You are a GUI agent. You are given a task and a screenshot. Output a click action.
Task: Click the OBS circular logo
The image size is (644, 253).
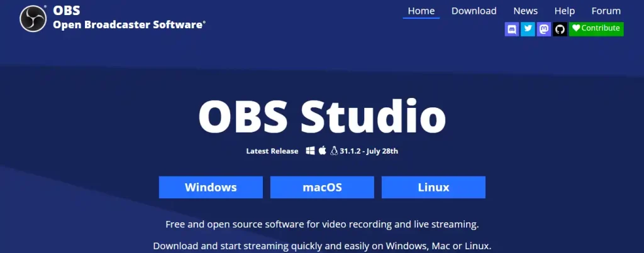coord(33,18)
